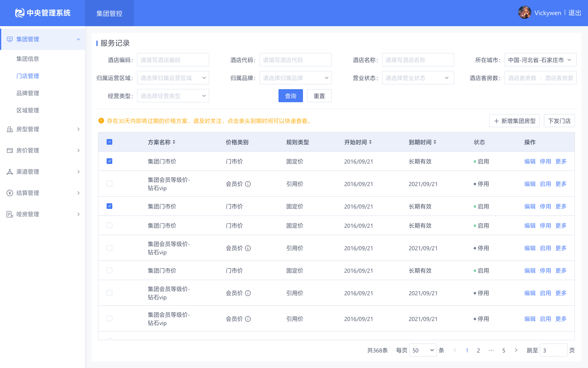Go to next page arrow

click(x=516, y=350)
